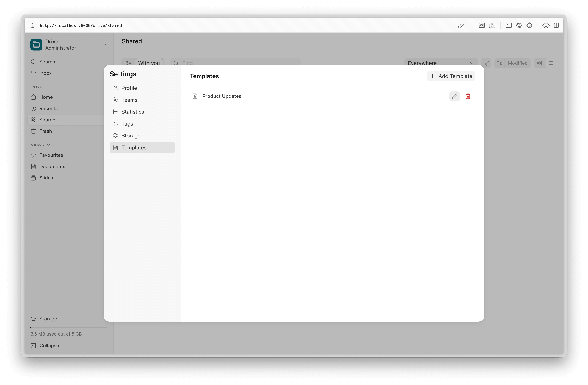This screenshot has width=588, height=385.
Task: Click the Add Template button
Action: pos(451,76)
